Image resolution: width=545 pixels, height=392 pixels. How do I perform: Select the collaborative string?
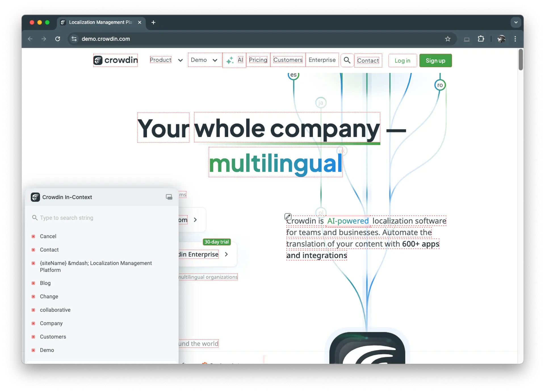(x=55, y=310)
